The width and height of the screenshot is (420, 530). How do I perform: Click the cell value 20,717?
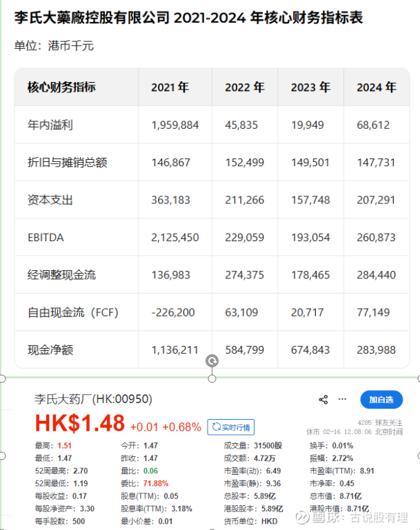[x=308, y=313]
